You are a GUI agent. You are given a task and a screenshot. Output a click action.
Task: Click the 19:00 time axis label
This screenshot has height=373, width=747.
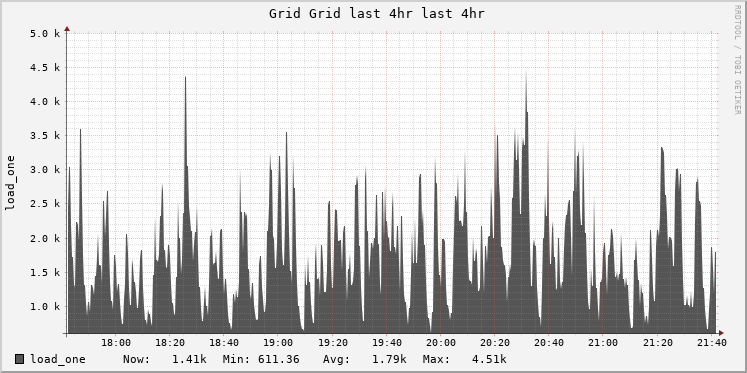click(x=278, y=343)
